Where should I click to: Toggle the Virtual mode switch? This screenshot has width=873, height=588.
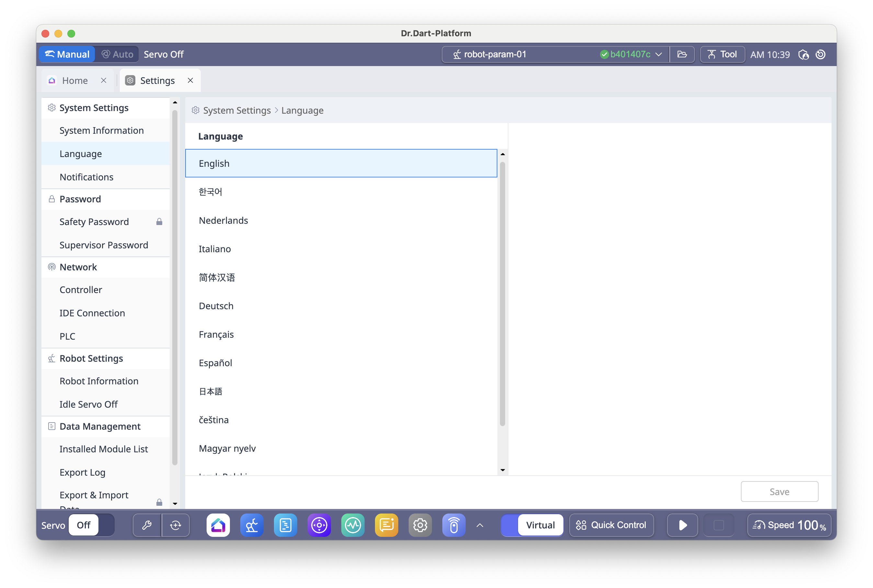tap(532, 525)
